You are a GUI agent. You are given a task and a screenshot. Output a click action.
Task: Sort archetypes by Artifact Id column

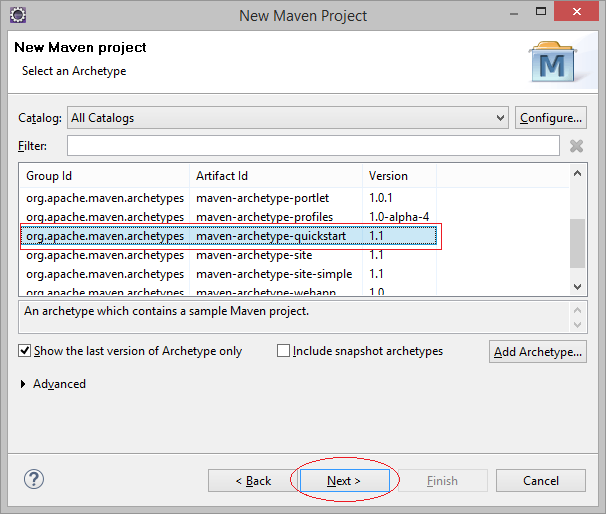pos(276,176)
